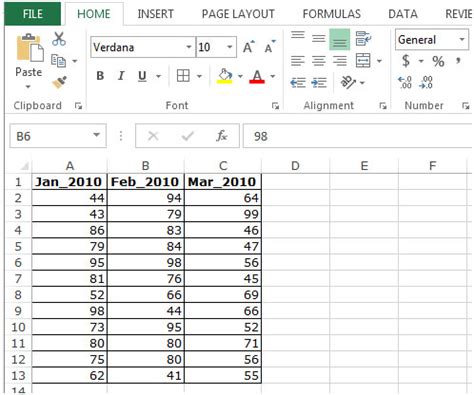Toggle Underline formatting
The width and height of the screenshot is (474, 395).
[142, 76]
